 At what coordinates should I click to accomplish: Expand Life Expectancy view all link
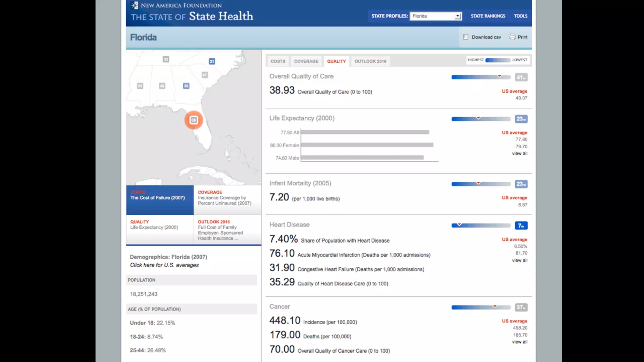519,153
